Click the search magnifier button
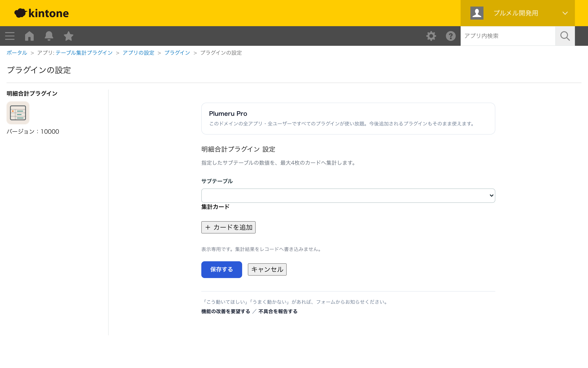The height and width of the screenshot is (368, 588). 565,36
